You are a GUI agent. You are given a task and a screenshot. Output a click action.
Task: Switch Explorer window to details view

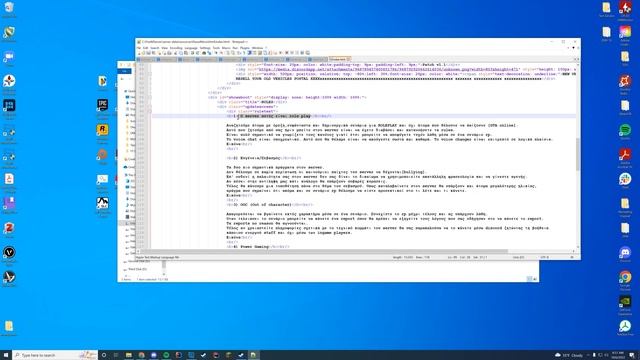point(529,279)
